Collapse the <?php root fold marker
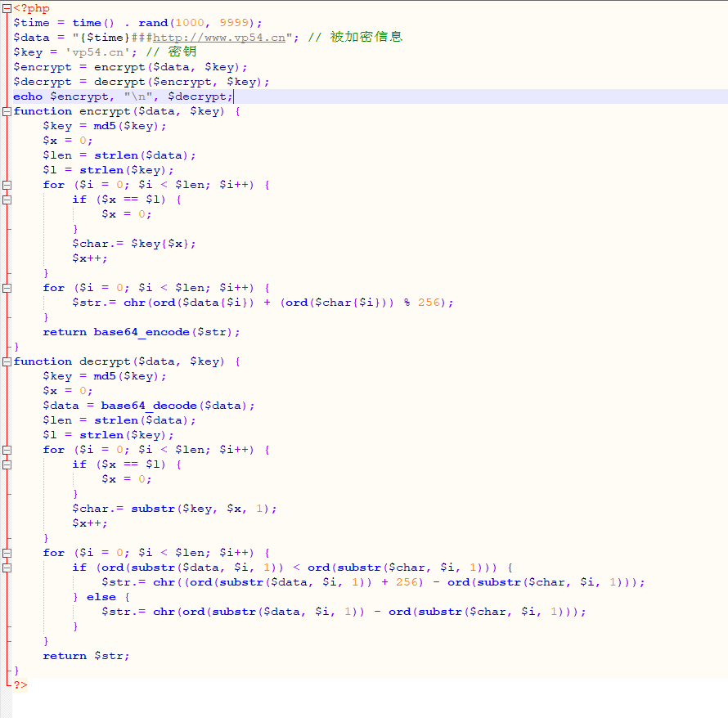The height and width of the screenshot is (718, 728). (7, 8)
